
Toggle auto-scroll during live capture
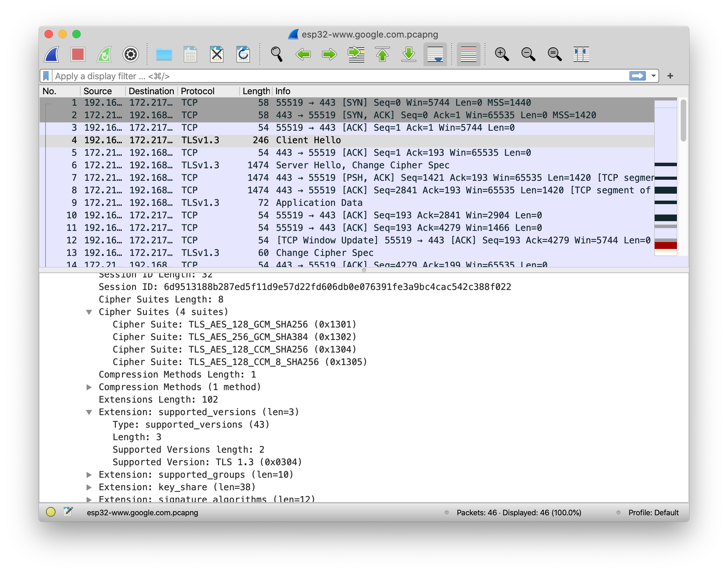(x=435, y=54)
